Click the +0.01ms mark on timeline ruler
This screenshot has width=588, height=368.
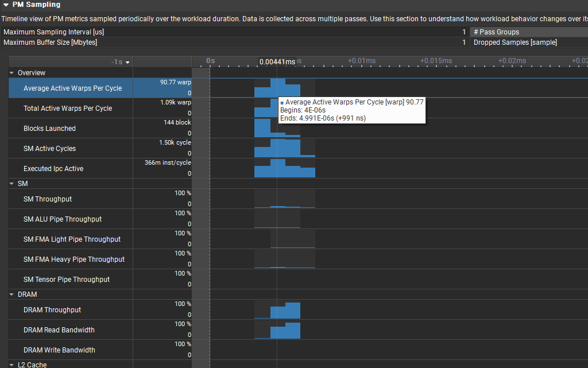pyautogui.click(x=362, y=61)
